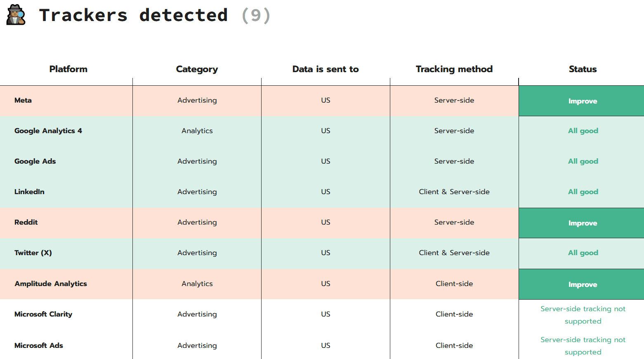This screenshot has height=359, width=644.
Task: Select the Google Analytics 4 platform name
Action: tap(48, 131)
